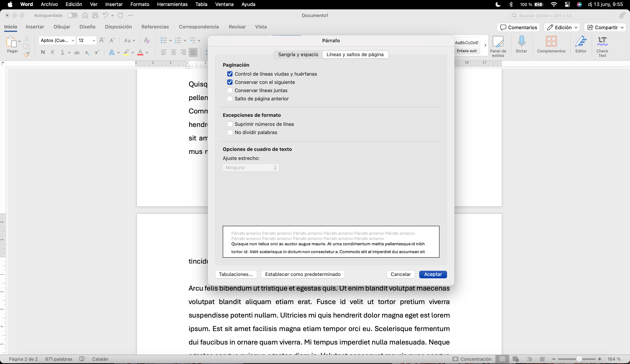Open the Check Text LanguageTool icon

pyautogui.click(x=602, y=46)
